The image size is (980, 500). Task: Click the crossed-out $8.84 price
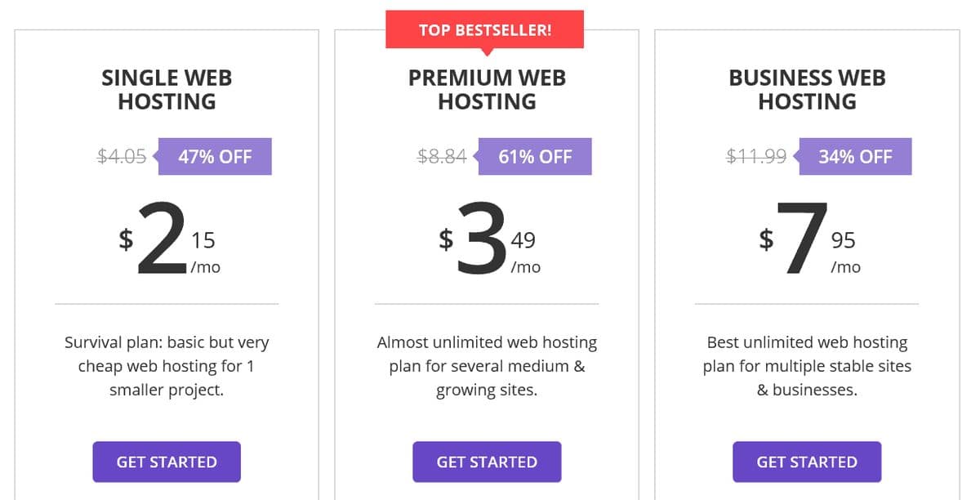(x=442, y=157)
